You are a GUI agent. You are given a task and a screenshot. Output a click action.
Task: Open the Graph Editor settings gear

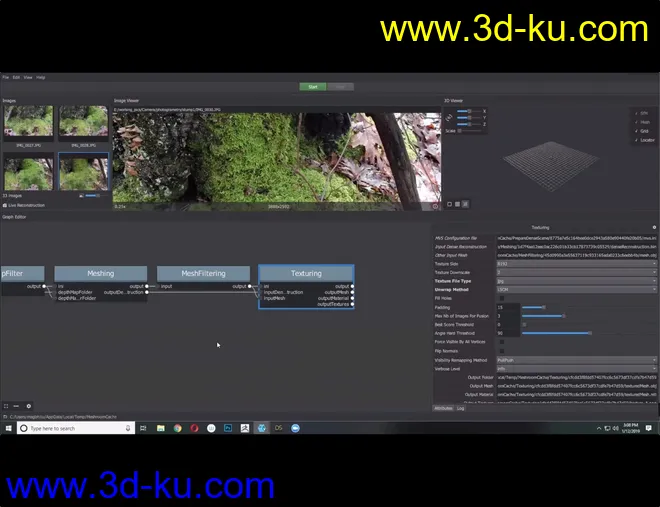coord(29,406)
